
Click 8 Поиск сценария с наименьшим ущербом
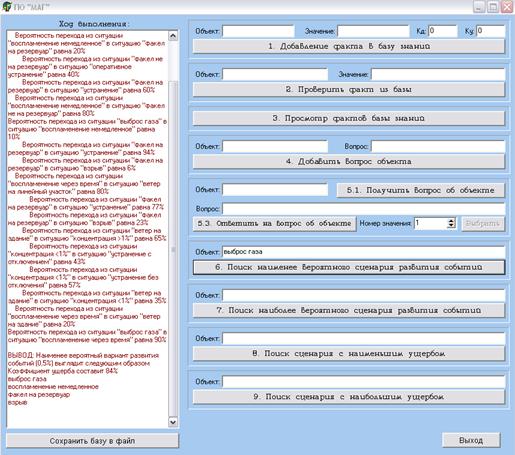(349, 353)
